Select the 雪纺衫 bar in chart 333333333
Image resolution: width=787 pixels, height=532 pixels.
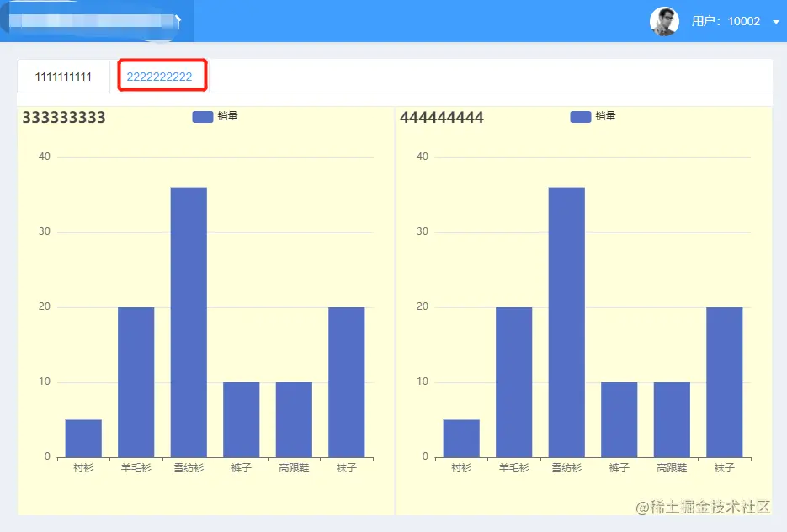point(189,322)
